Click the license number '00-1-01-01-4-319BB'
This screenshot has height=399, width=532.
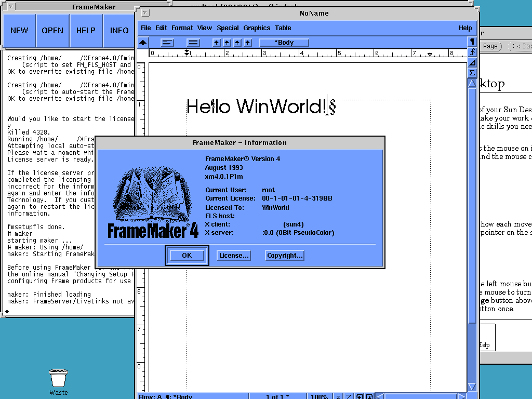pyautogui.click(x=297, y=198)
